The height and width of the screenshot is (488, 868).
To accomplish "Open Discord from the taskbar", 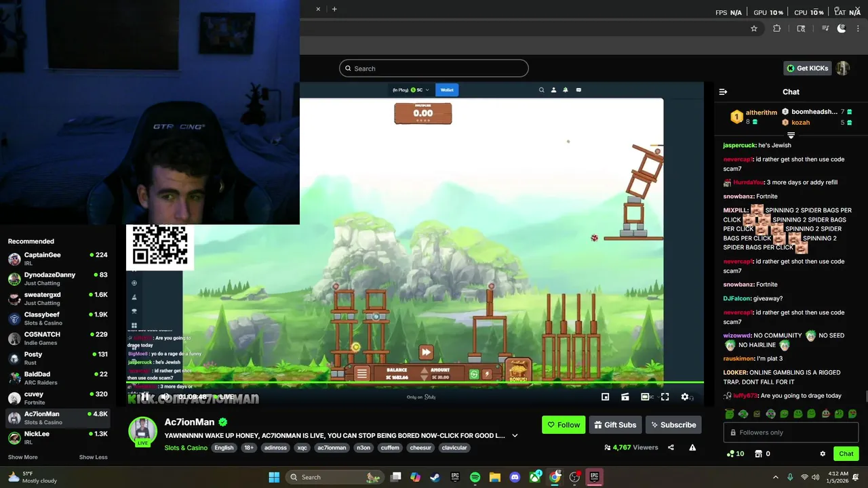I will point(515,477).
